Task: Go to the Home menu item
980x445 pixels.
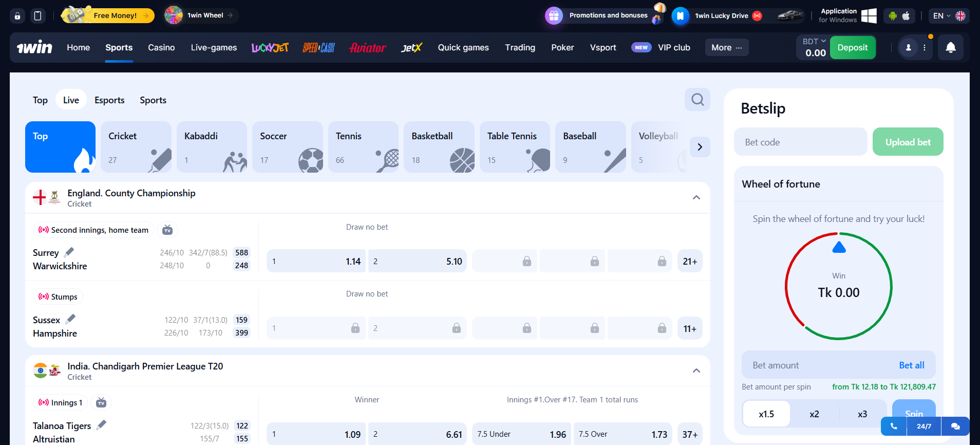Action: click(78, 47)
